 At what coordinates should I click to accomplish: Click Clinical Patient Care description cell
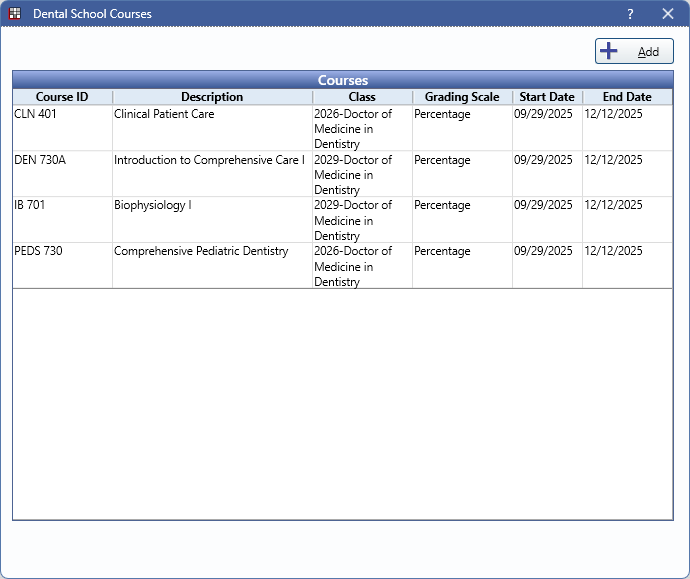tap(164, 114)
